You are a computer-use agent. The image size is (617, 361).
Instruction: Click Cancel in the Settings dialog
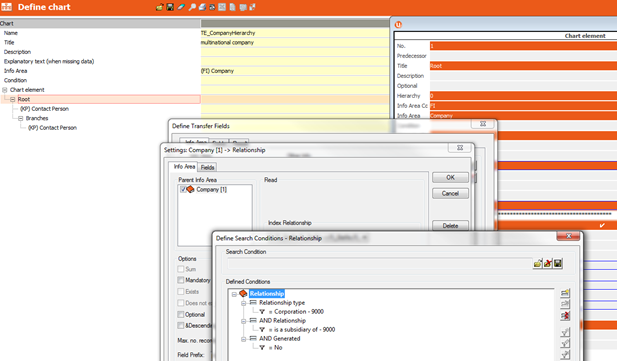[450, 194]
